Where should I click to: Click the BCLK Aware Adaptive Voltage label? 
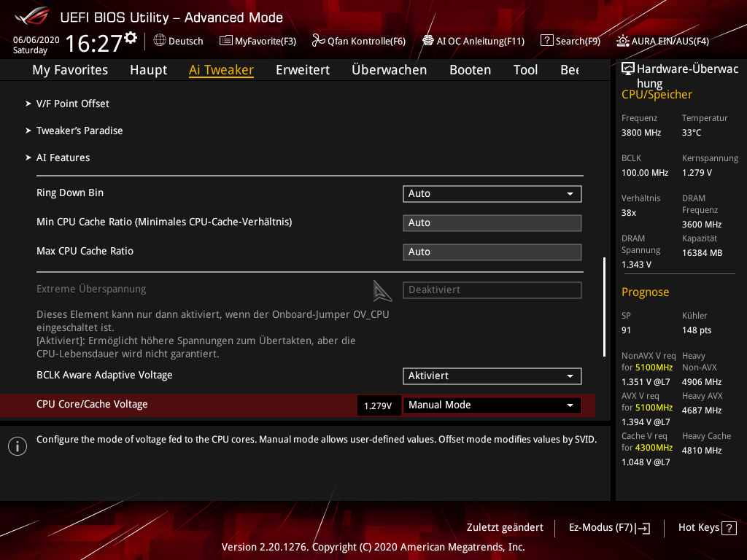(104, 376)
